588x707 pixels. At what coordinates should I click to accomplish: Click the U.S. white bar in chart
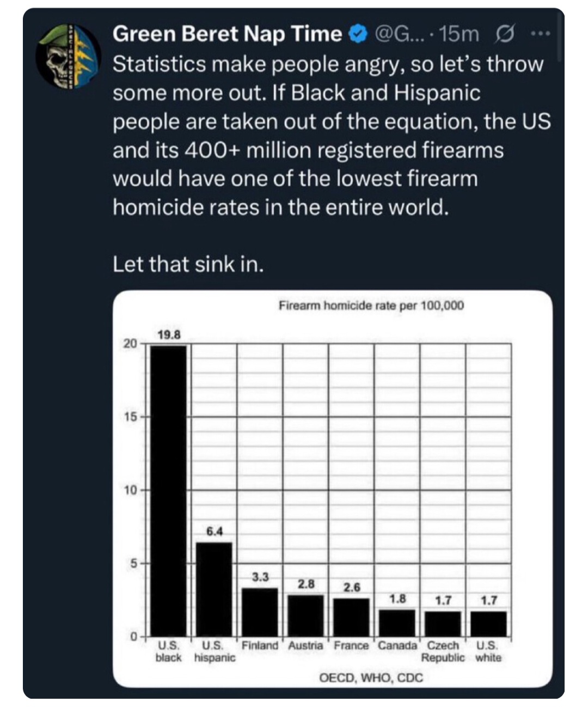(488, 624)
